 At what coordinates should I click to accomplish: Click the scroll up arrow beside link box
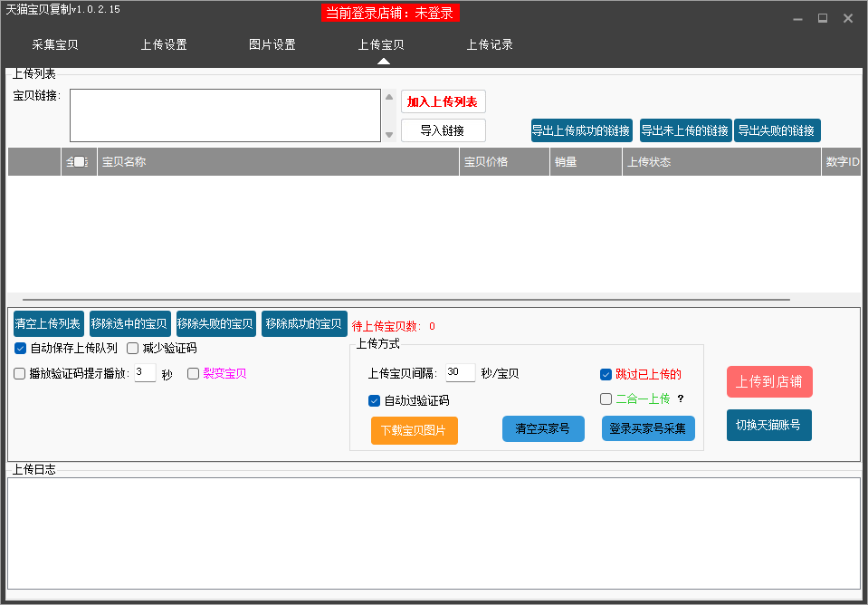[389, 97]
